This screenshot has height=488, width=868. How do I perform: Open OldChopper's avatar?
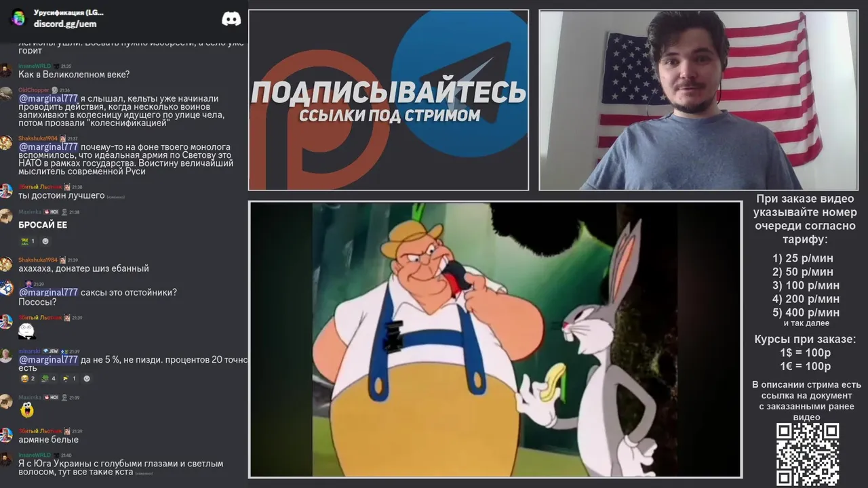point(6,94)
